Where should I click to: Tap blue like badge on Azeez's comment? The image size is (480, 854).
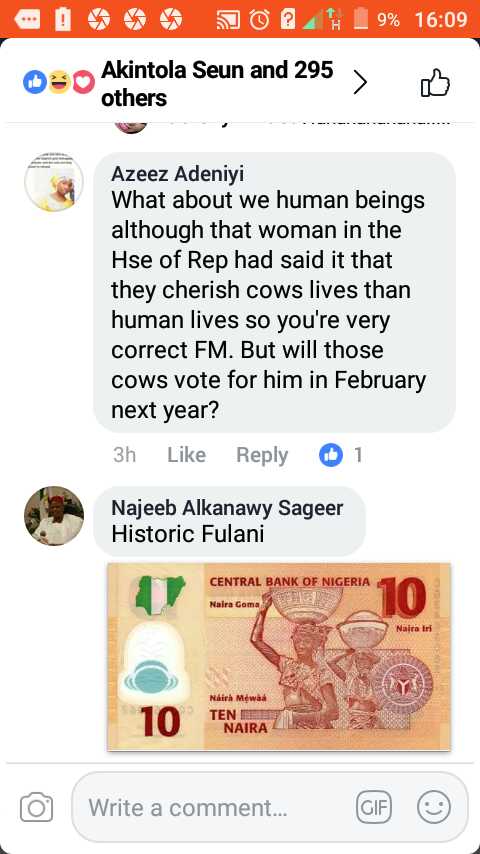click(331, 455)
